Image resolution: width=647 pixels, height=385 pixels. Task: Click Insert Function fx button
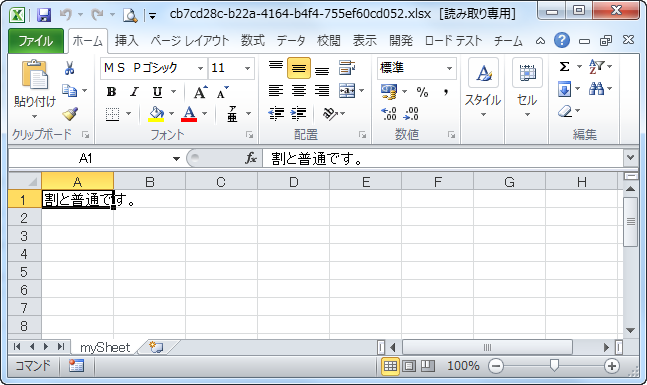pyautogui.click(x=250, y=158)
